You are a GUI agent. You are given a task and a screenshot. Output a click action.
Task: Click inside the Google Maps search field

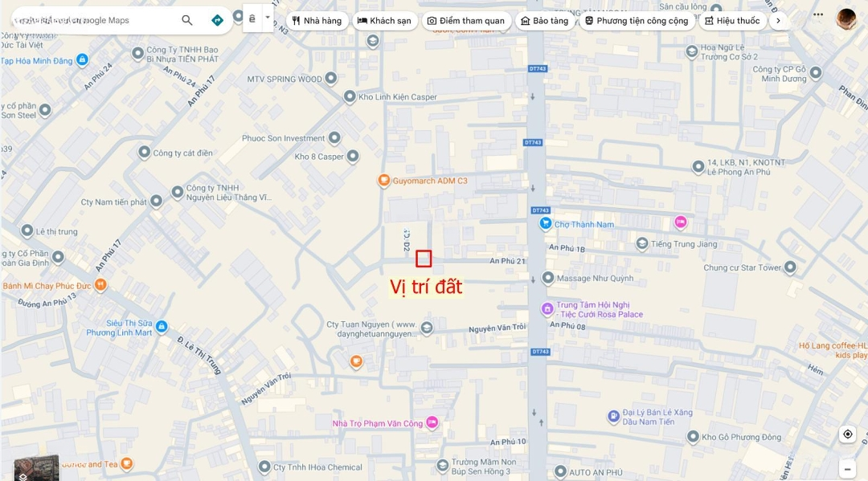coord(94,20)
